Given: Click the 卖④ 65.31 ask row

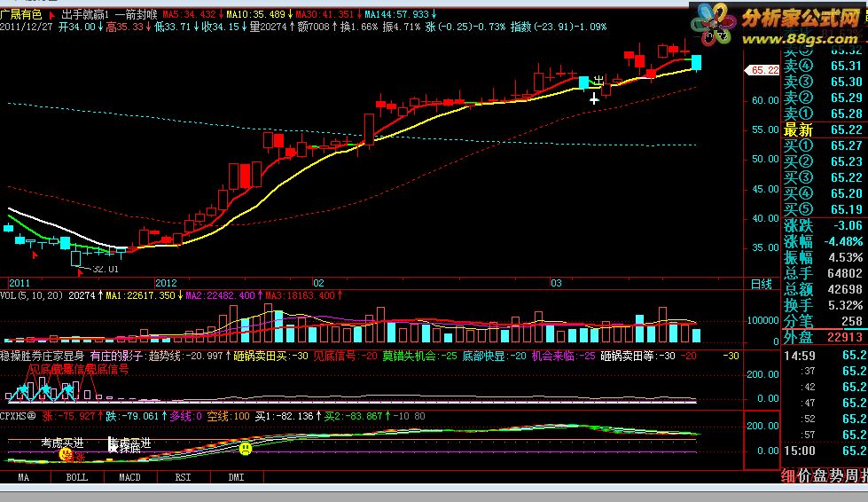Looking at the screenshot, I should click(x=823, y=66).
